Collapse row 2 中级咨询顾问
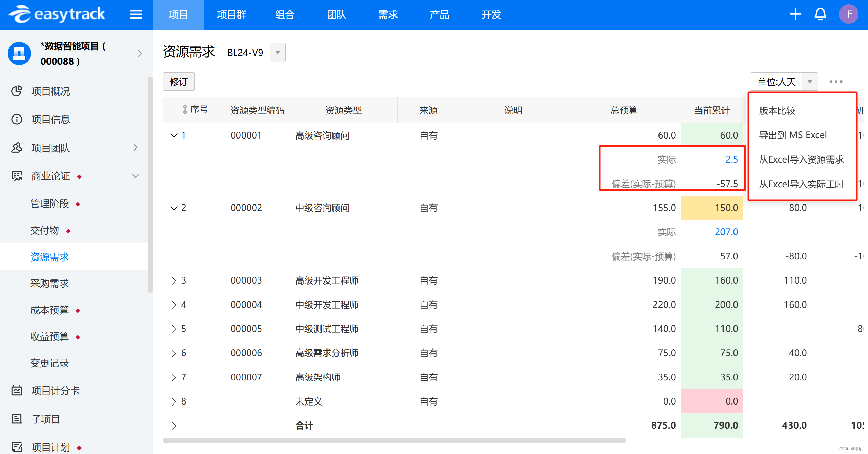 tap(174, 208)
